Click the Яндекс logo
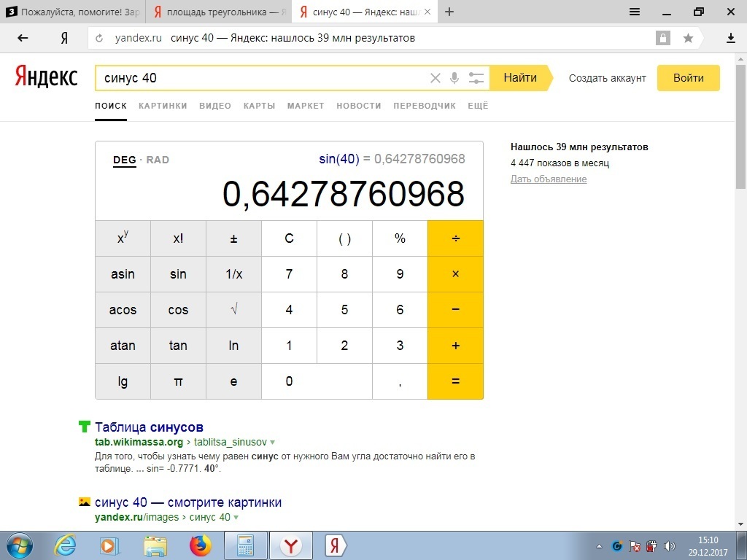The image size is (747, 560). pos(46,77)
